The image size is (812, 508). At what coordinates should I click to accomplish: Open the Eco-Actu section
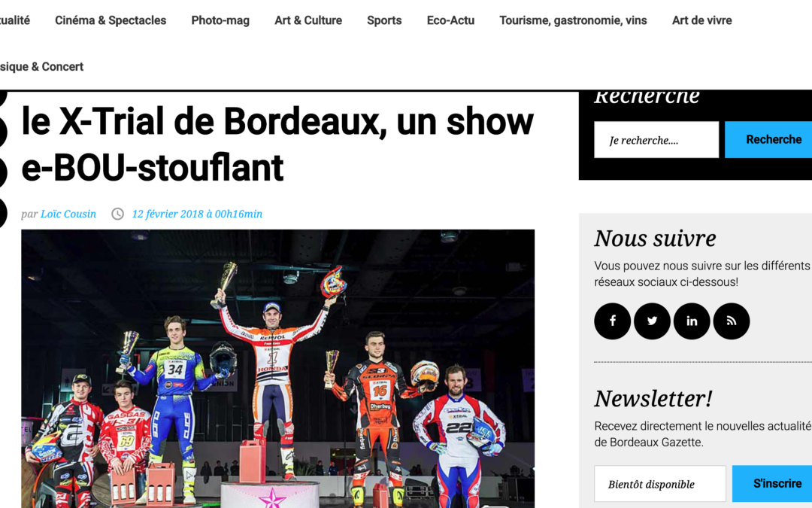pos(450,20)
